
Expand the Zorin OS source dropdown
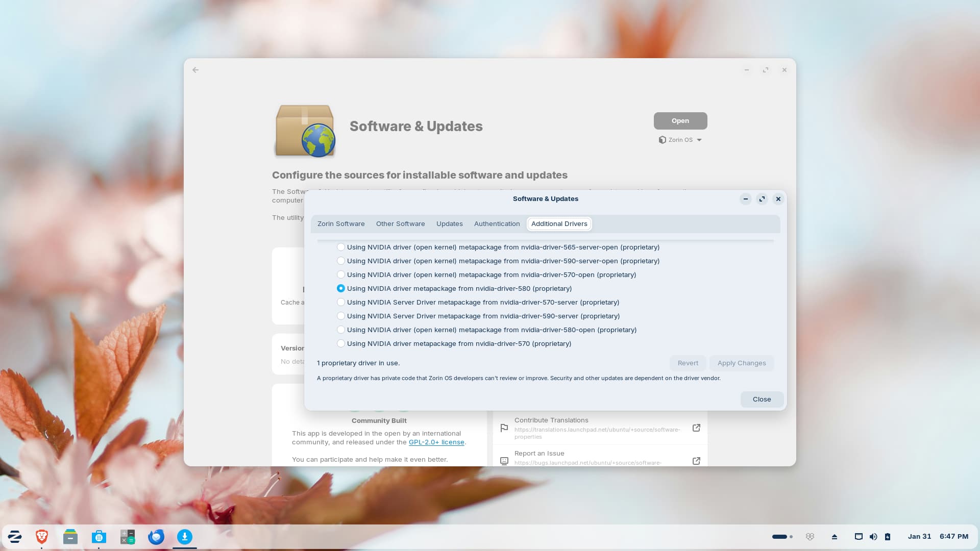680,140
